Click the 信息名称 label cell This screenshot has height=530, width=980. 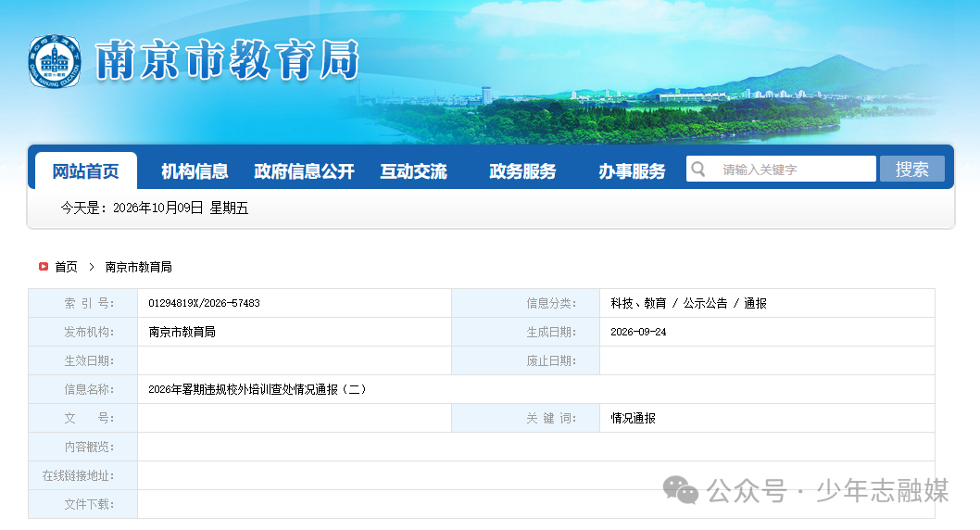tap(83, 389)
